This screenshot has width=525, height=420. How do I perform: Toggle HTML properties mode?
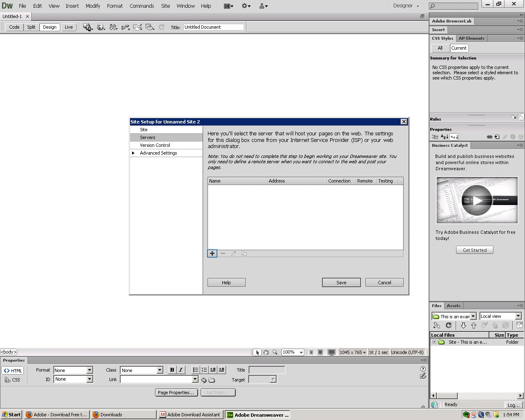13,370
